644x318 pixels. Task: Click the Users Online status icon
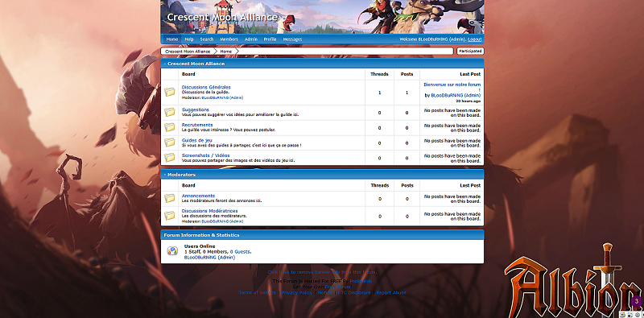click(x=172, y=250)
